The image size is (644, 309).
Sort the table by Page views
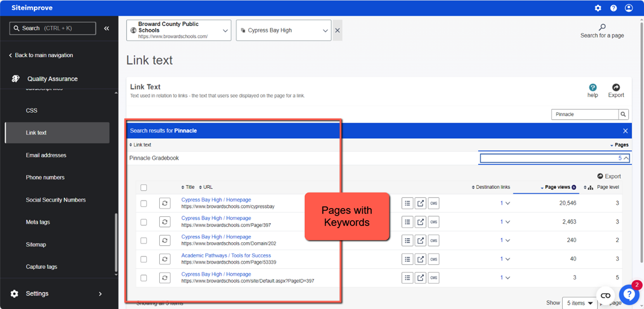558,187
